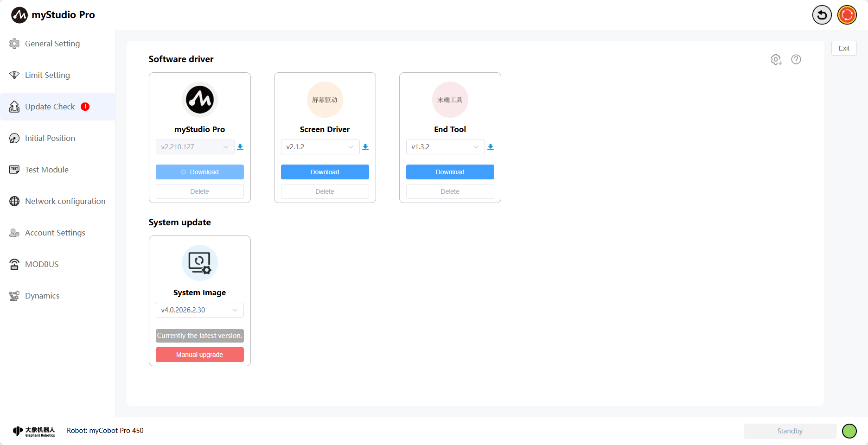The image size is (868, 445).
Task: Click the Manual upgrade button
Action: pos(199,355)
